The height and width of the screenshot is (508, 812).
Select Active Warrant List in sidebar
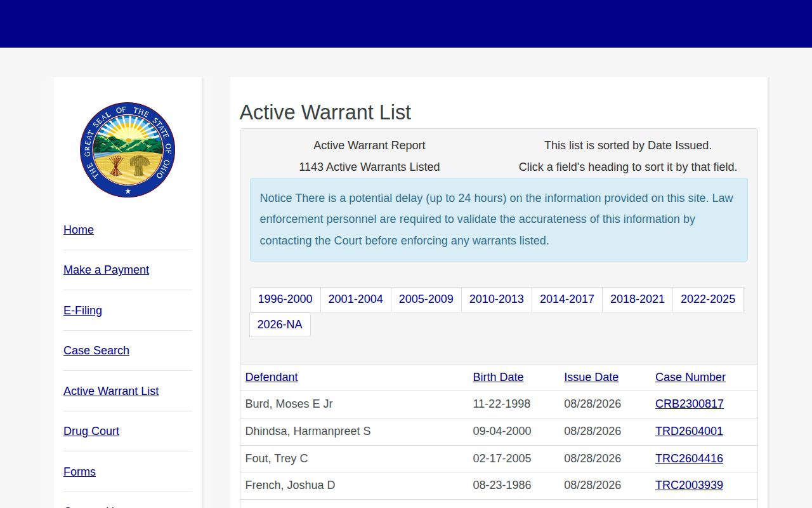(x=111, y=391)
